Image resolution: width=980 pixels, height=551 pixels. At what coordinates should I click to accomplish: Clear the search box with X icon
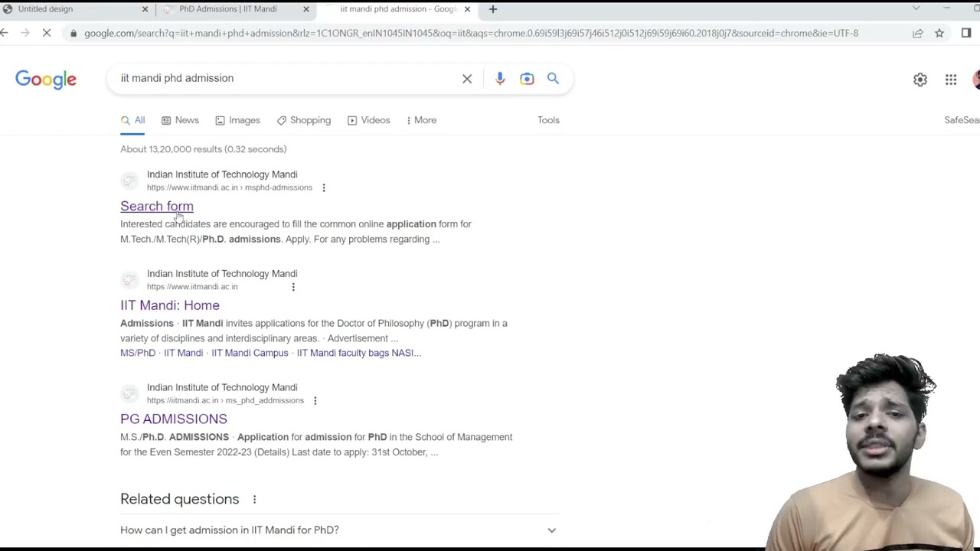pos(467,79)
